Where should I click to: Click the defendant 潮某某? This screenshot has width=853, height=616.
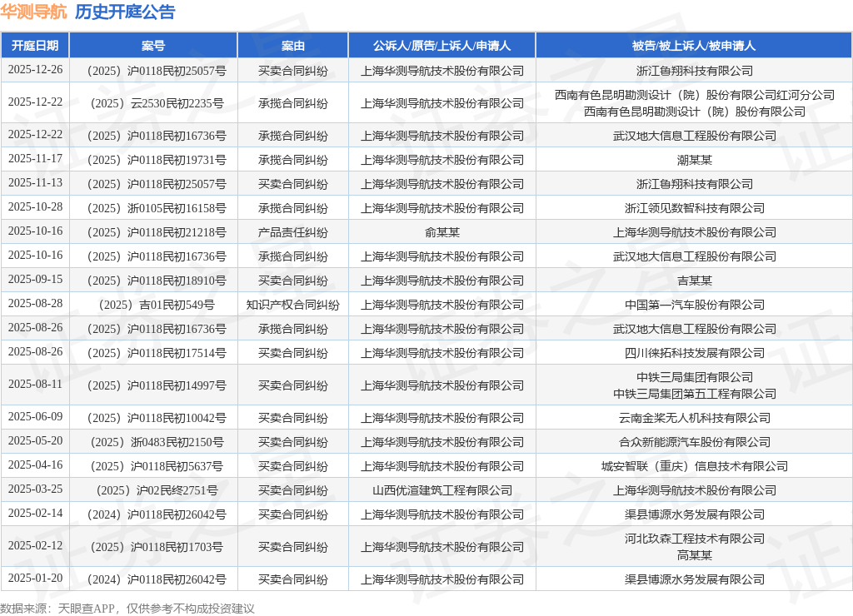[695, 160]
